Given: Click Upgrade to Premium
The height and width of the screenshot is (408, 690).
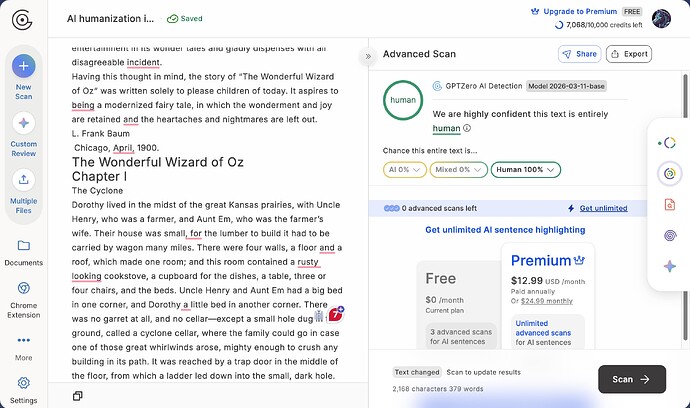Looking at the screenshot, I should (580, 11).
